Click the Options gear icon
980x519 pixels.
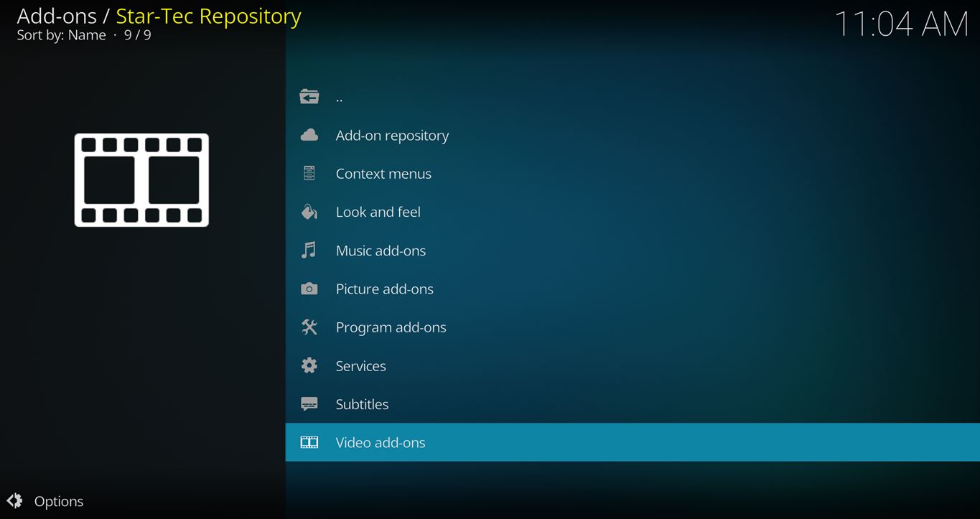14,501
